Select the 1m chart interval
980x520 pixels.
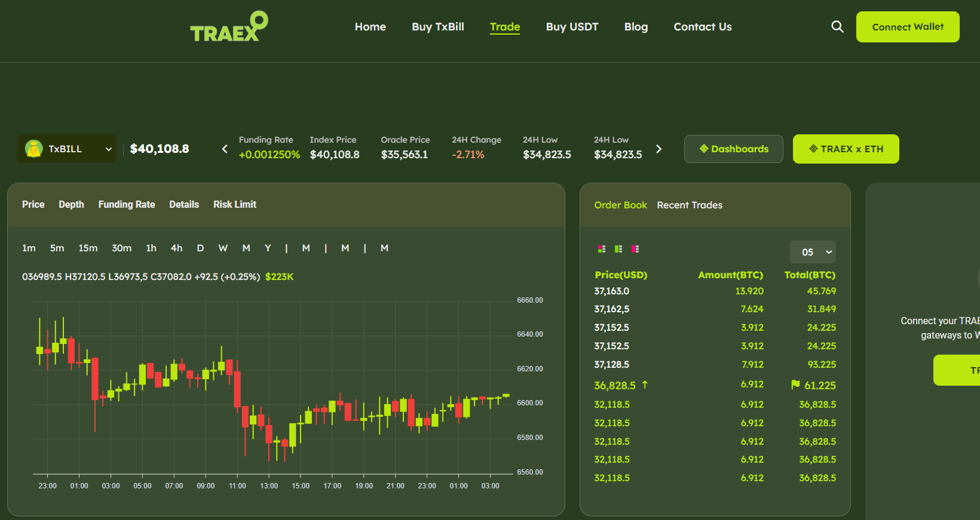point(29,248)
